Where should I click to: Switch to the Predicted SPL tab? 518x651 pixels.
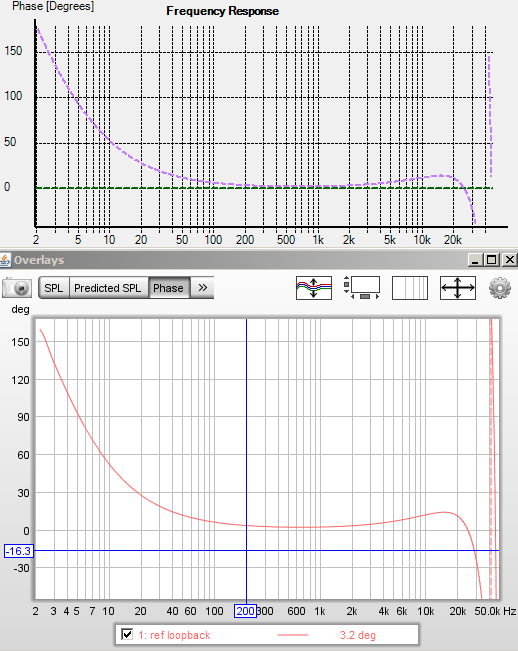[108, 288]
